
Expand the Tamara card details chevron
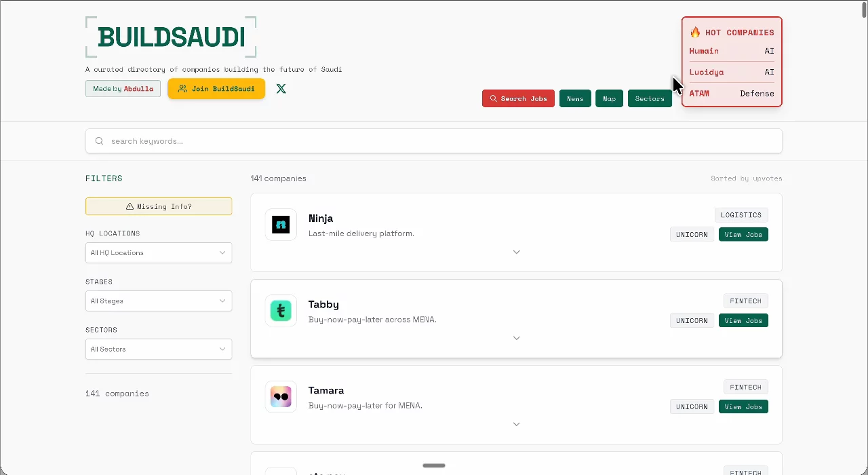[516, 424]
